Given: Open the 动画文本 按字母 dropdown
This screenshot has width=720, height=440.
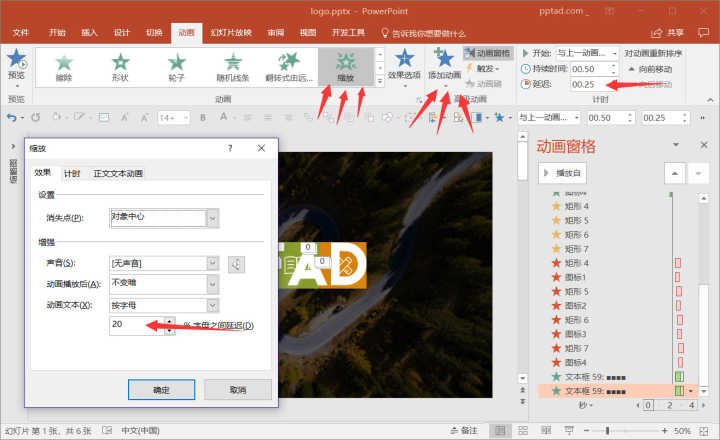Looking at the screenshot, I should pos(213,305).
